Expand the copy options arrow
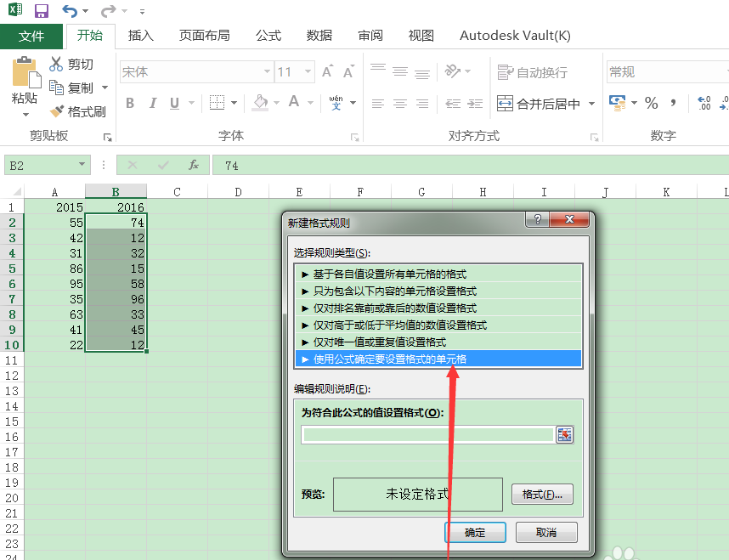Image resolution: width=729 pixels, height=560 pixels. click(105, 88)
